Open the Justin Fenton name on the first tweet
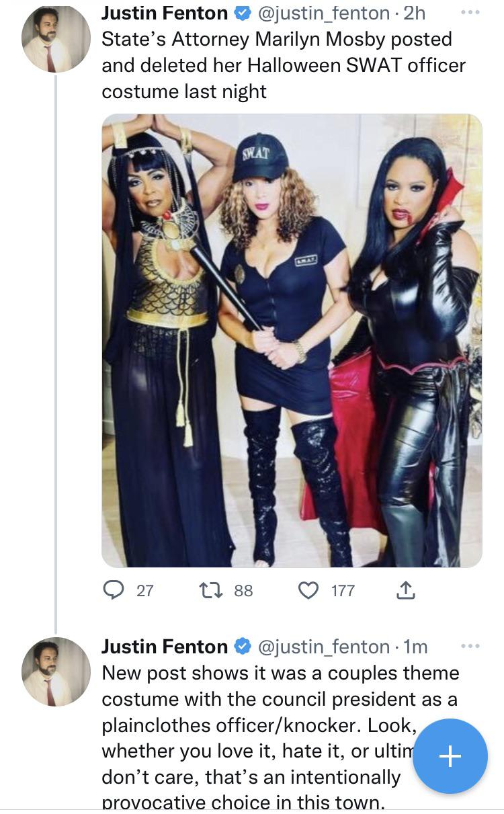The height and width of the screenshot is (814, 504). (x=165, y=13)
